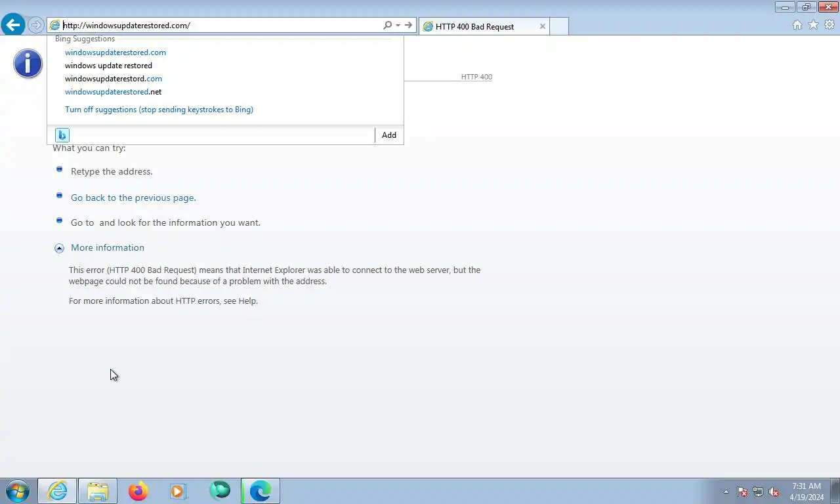Image resolution: width=840 pixels, height=504 pixels.
Task: Click the blue information icon
Action: (x=28, y=64)
